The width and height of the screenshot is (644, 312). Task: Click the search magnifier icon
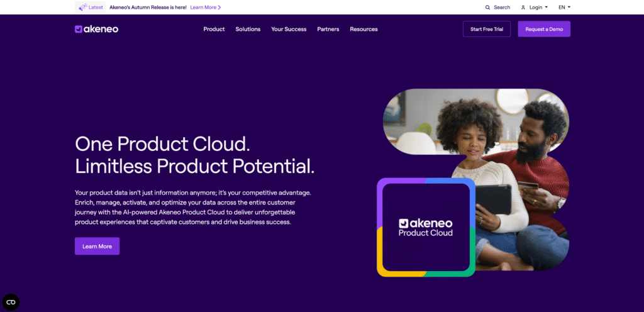(x=487, y=8)
